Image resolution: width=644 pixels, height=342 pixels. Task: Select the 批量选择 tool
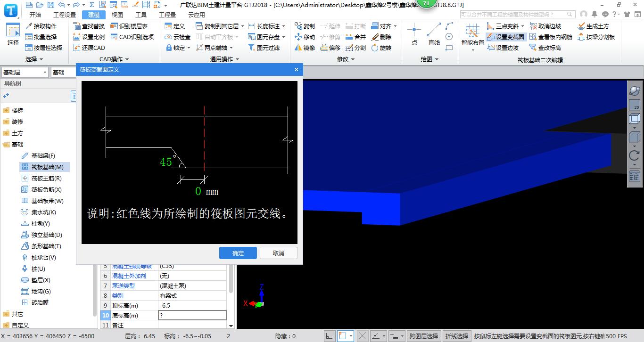41,37
